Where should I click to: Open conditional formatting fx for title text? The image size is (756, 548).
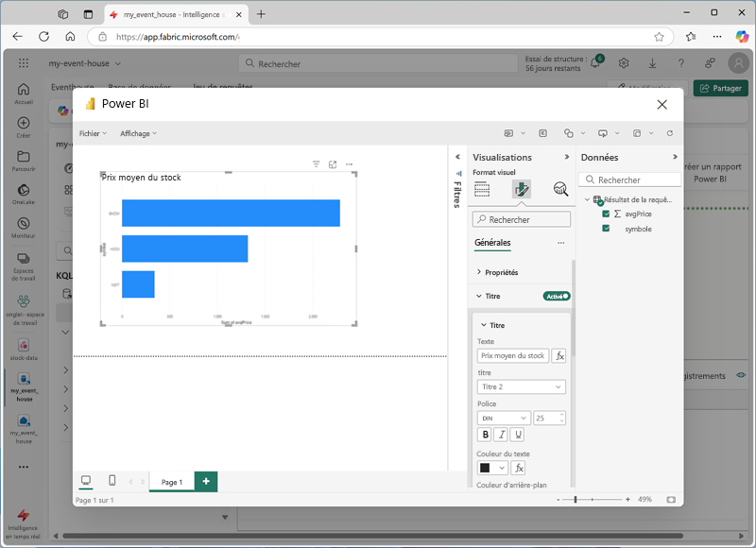(558, 355)
